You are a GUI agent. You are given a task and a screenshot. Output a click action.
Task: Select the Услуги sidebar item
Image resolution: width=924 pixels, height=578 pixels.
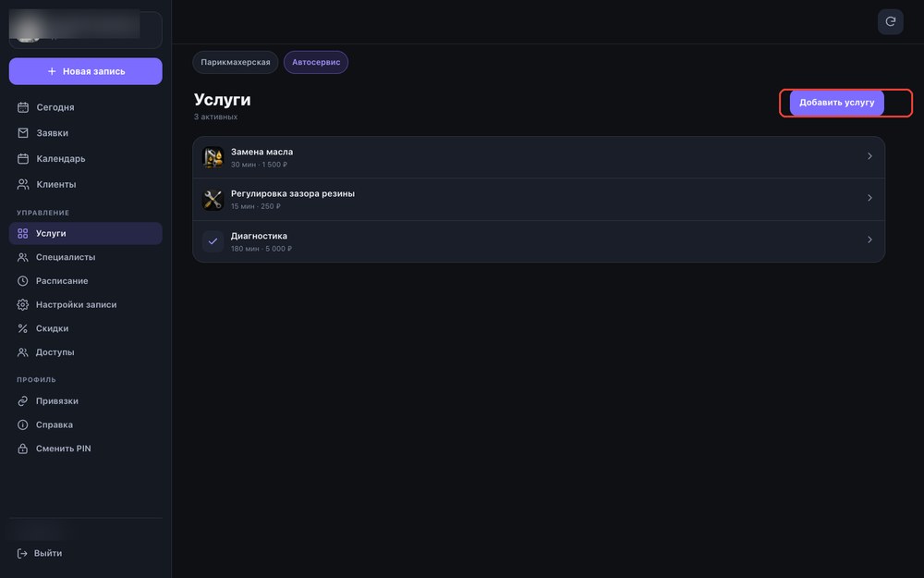click(85, 234)
